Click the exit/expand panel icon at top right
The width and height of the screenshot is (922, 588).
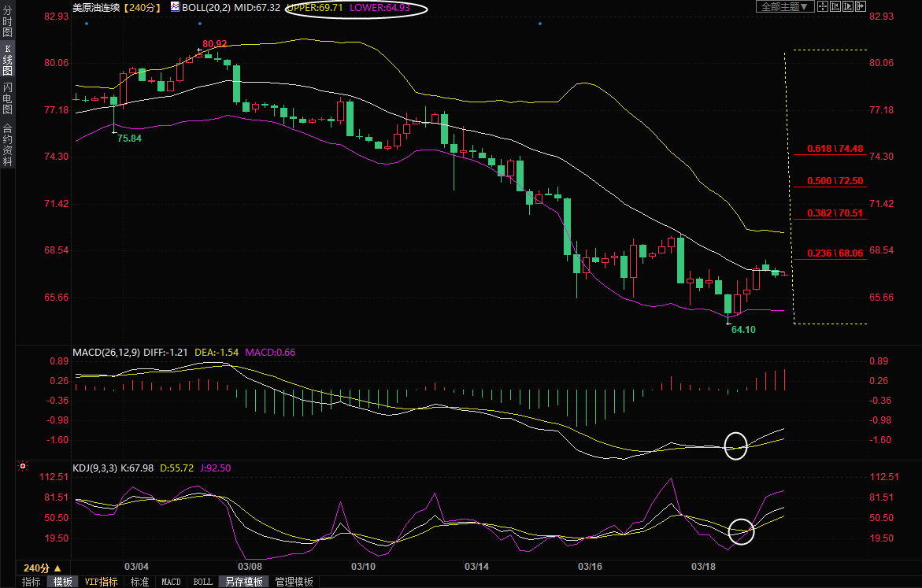[861, 6]
